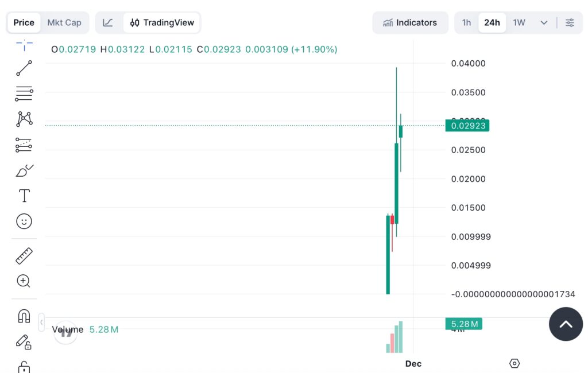Select the Measure ruler tool

[24, 255]
